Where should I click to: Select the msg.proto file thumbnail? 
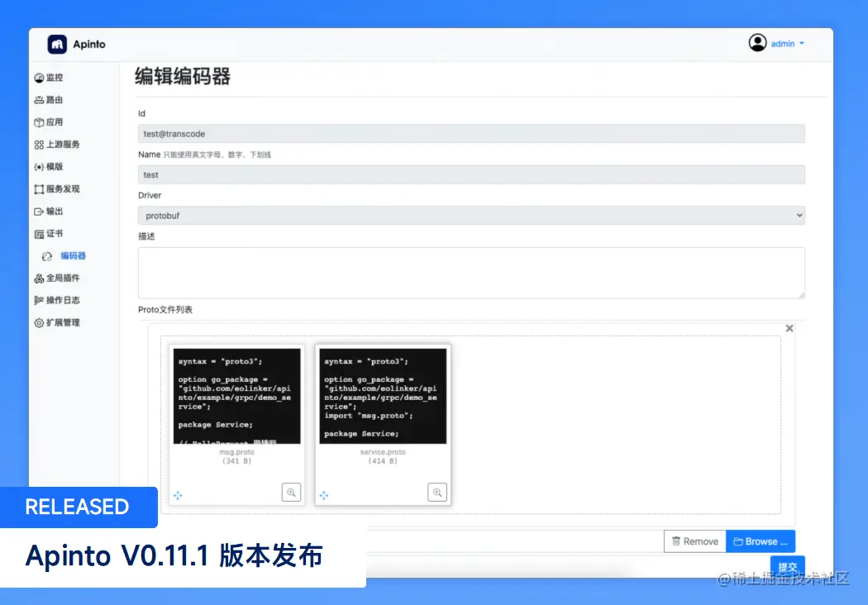click(x=237, y=396)
